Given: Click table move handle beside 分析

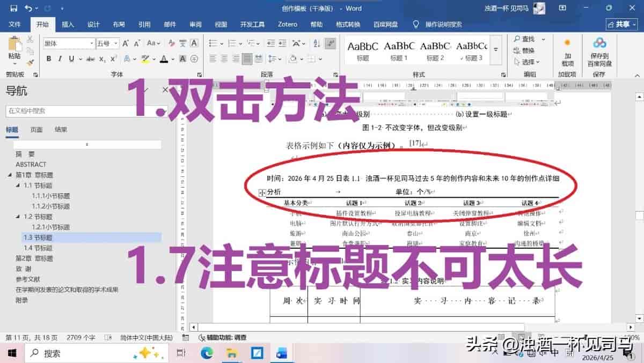Looking at the screenshot, I should [x=262, y=192].
